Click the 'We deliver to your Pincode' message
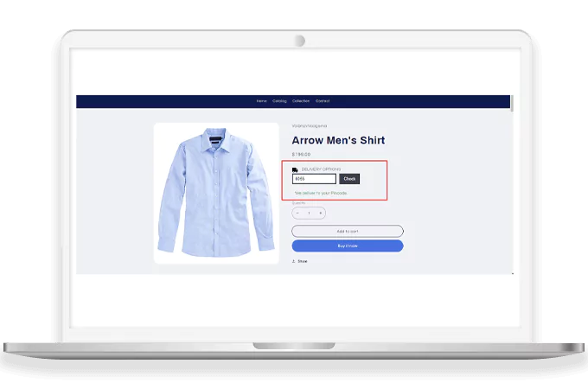Viewport: 588px width, 389px height. click(x=321, y=193)
